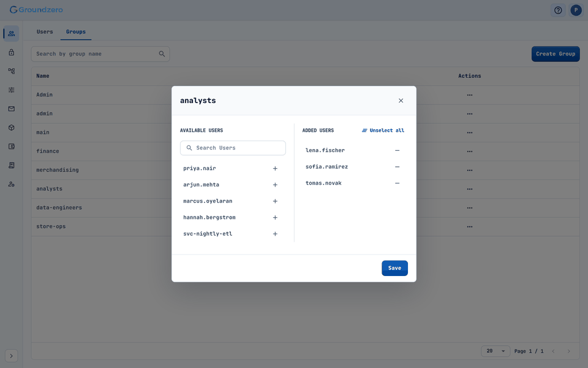Expand the sidebar with the chevron button
Screen dimensions: 588x368
(x=11, y=356)
